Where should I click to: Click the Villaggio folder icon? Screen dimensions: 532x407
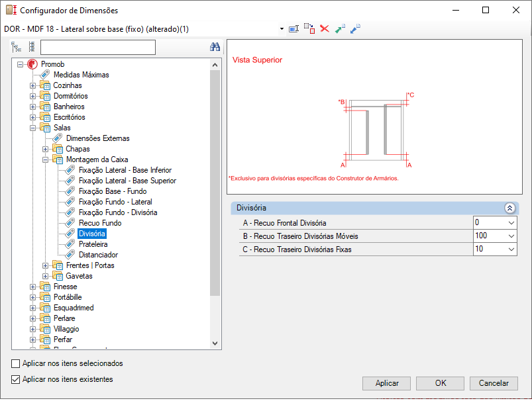[x=45, y=329]
